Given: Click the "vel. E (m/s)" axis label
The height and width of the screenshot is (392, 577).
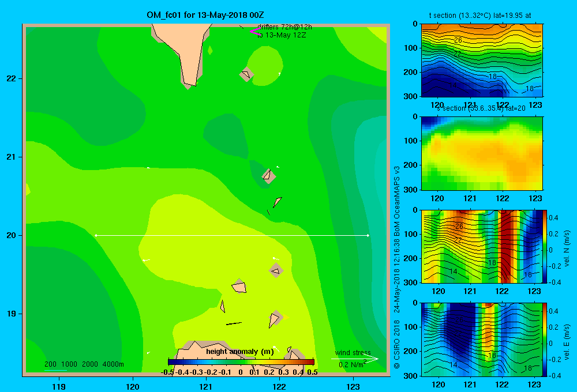Looking at the screenshot, I should click(567, 342).
